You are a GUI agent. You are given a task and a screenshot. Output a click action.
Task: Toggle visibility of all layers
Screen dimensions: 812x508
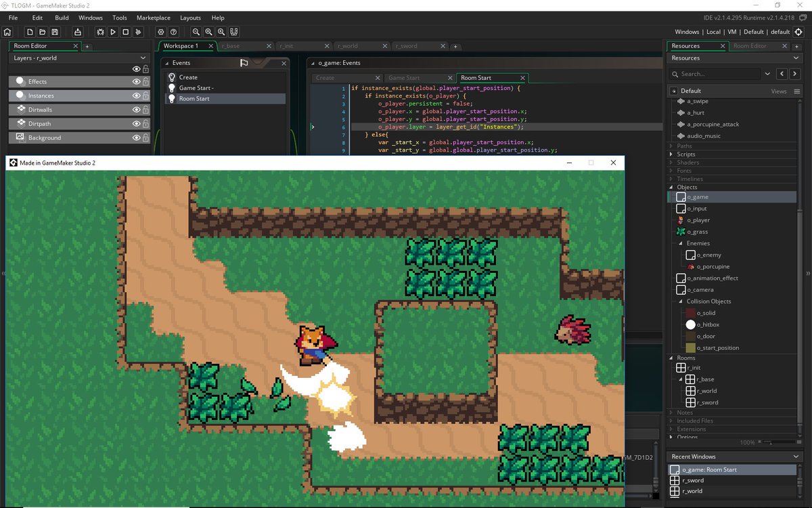click(x=137, y=69)
